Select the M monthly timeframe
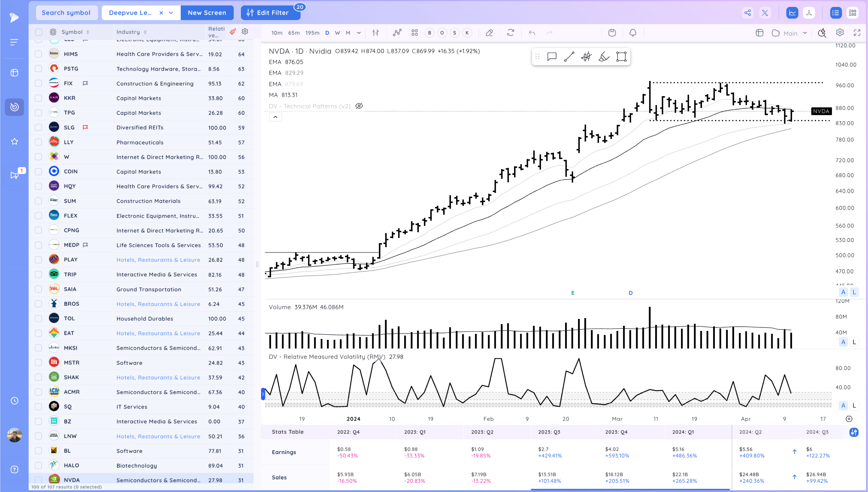 pyautogui.click(x=348, y=33)
